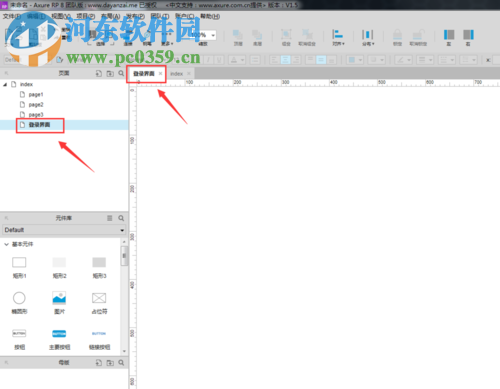Open the 布局 menu

point(110,16)
